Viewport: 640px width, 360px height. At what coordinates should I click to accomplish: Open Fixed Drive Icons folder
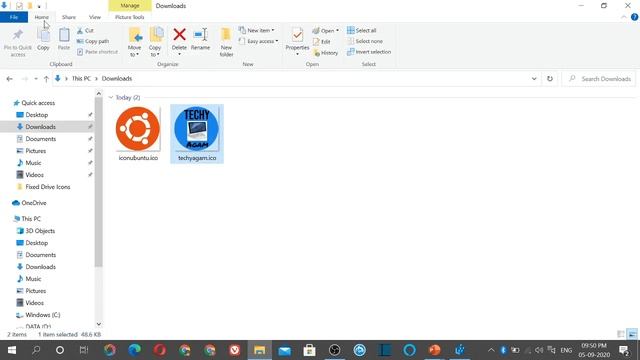click(47, 187)
